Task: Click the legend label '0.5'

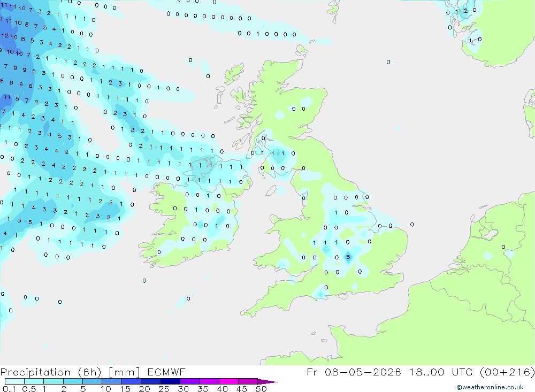Action: (x=29, y=389)
